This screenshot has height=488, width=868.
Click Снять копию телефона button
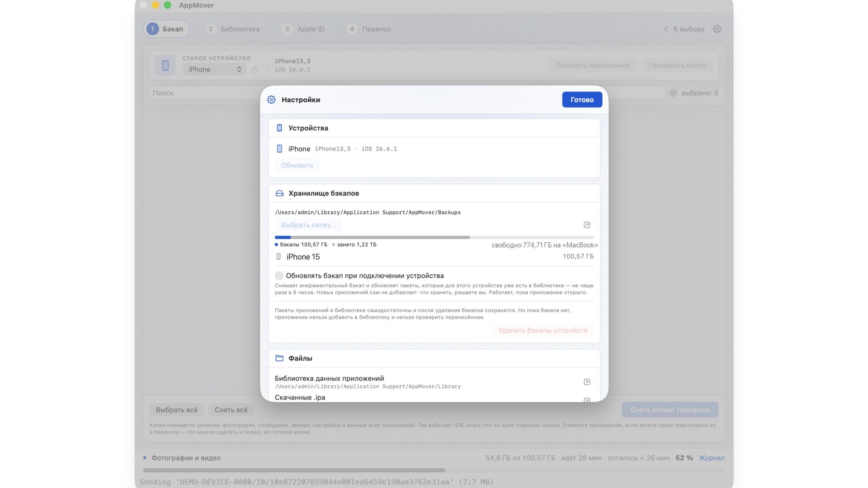pos(670,410)
